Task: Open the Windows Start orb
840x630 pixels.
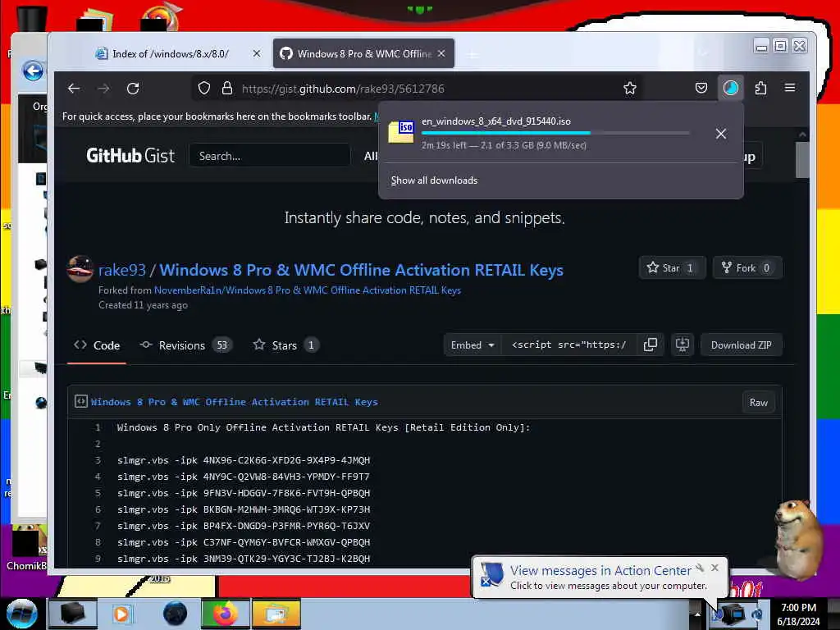Action: [21, 614]
